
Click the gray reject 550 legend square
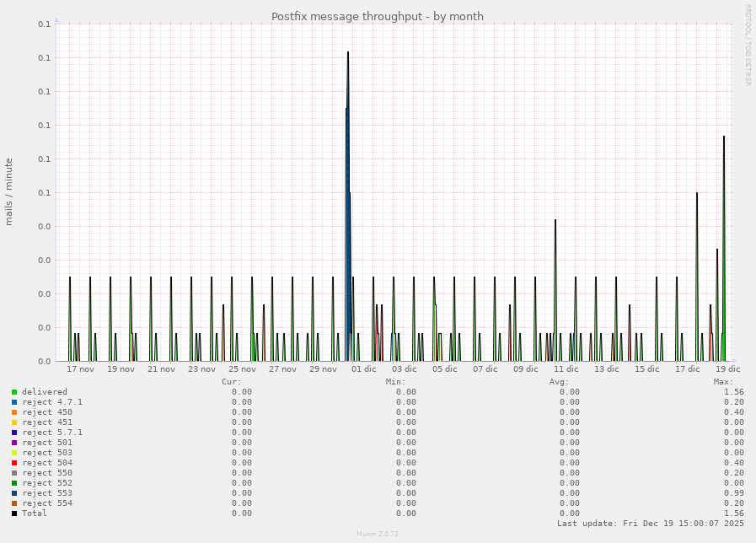14,473
